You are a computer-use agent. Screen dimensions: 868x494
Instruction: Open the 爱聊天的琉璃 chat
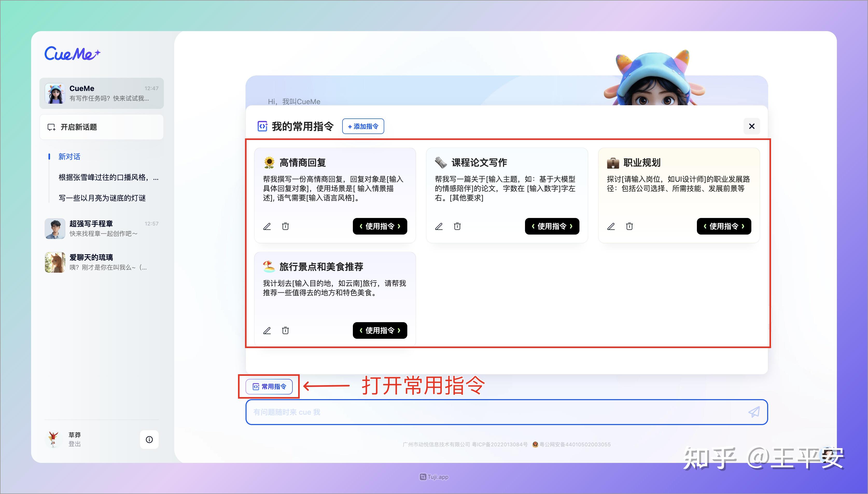pyautogui.click(x=92, y=257)
